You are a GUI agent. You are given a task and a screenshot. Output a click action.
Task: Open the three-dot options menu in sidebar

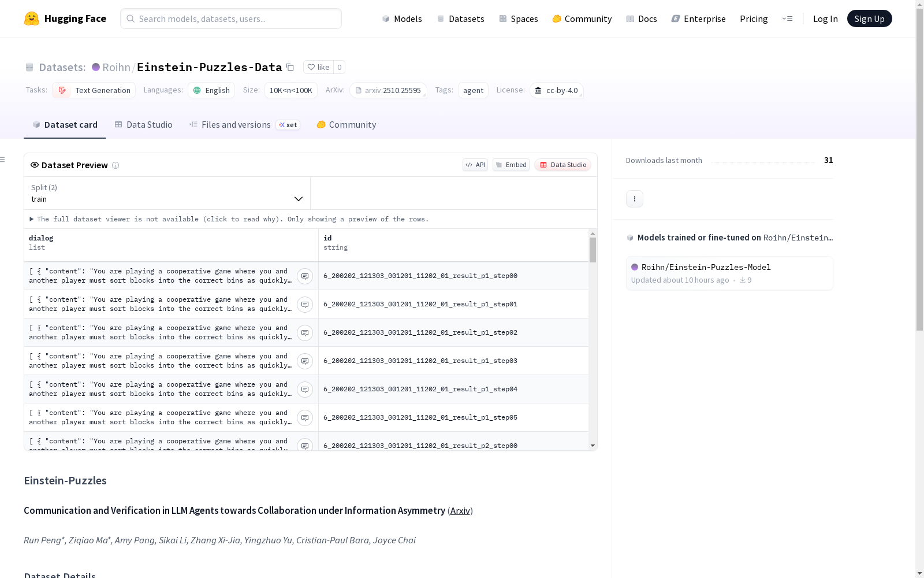tap(635, 199)
